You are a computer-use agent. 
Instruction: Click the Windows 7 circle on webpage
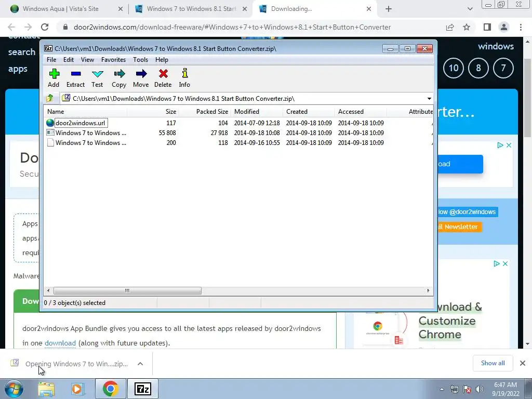(x=503, y=68)
